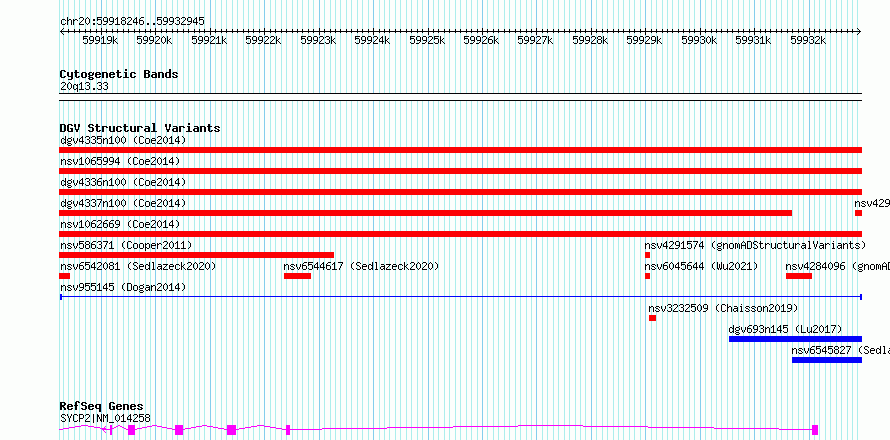This screenshot has width=890, height=440.
Task: Click the blue bar under dgv693n145
Action: click(x=795, y=339)
